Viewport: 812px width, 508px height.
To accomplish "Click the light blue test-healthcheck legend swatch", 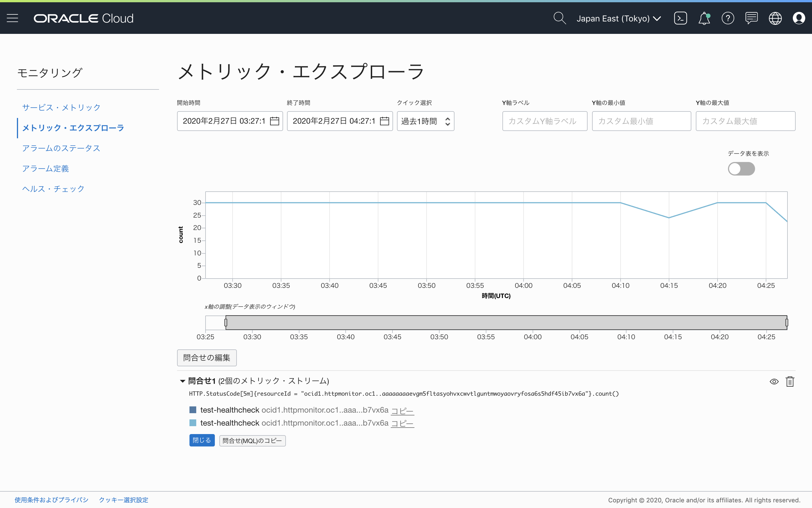I will pyautogui.click(x=193, y=423).
